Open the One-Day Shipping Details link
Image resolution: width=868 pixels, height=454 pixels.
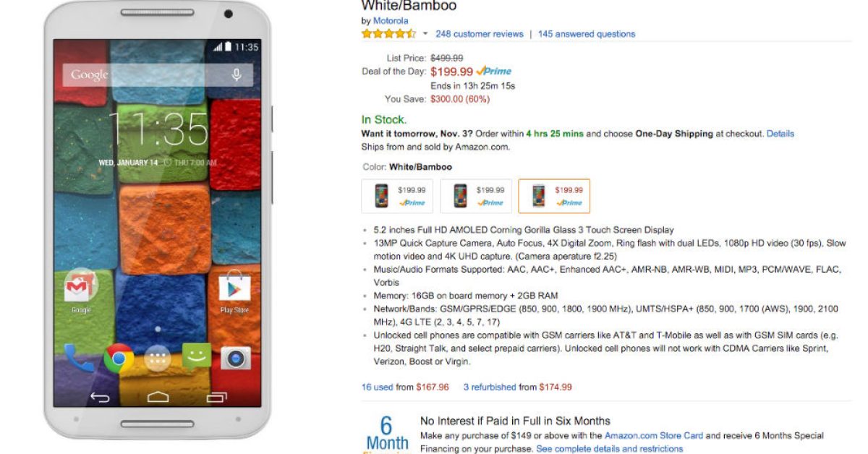tap(780, 134)
